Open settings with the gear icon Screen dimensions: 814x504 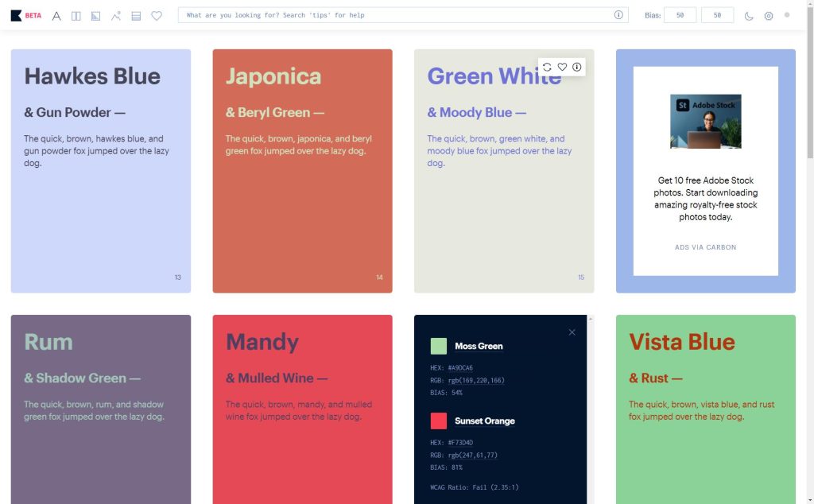pyautogui.click(x=769, y=16)
